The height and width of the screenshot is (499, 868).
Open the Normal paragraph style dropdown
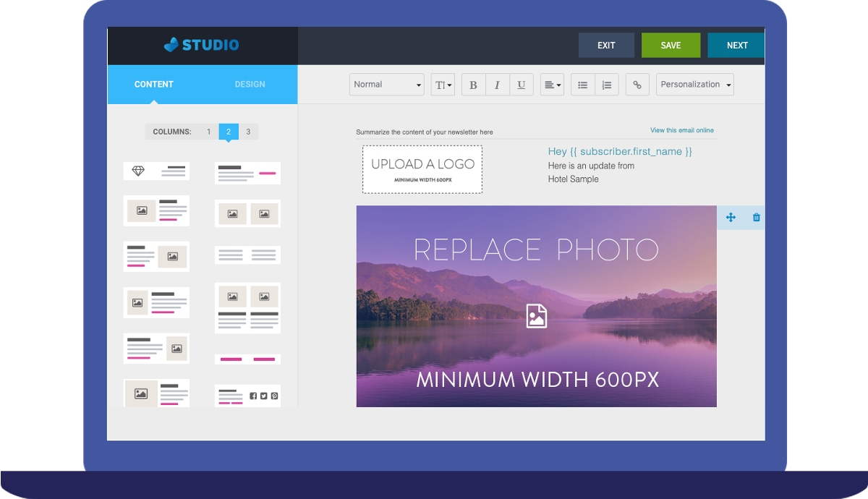(387, 85)
